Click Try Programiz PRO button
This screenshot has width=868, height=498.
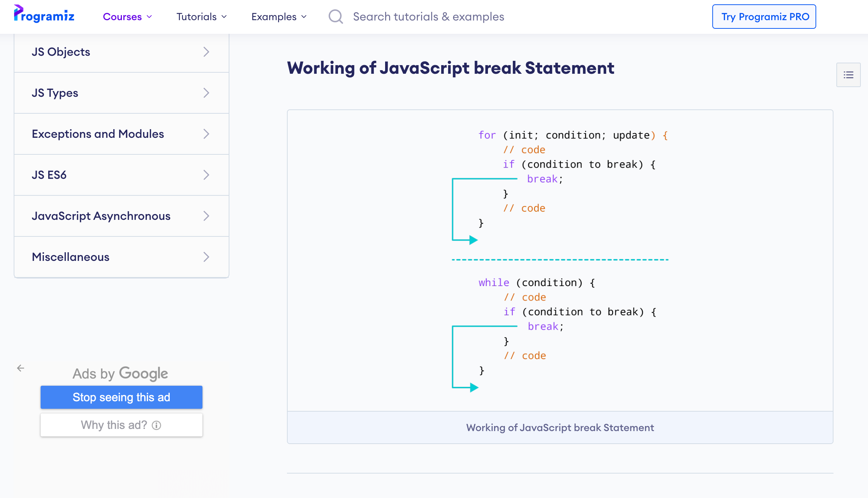click(764, 17)
